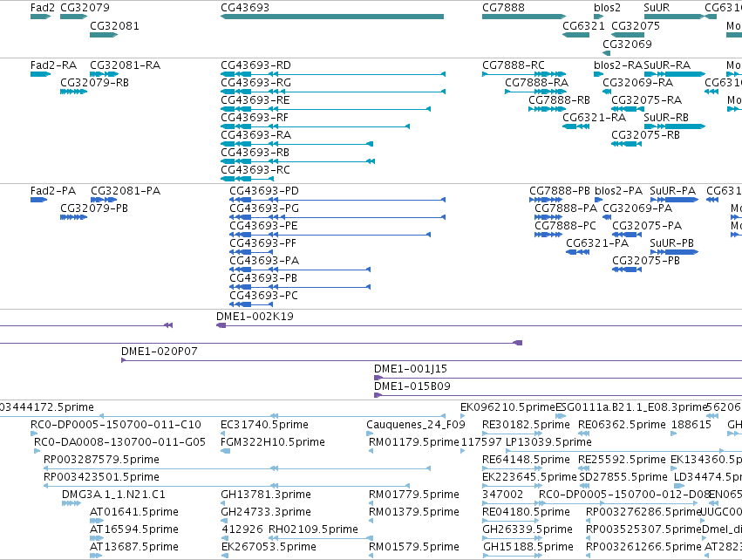Click protein CG43693-PF
This screenshot has height=560, width=742.
tap(263, 243)
